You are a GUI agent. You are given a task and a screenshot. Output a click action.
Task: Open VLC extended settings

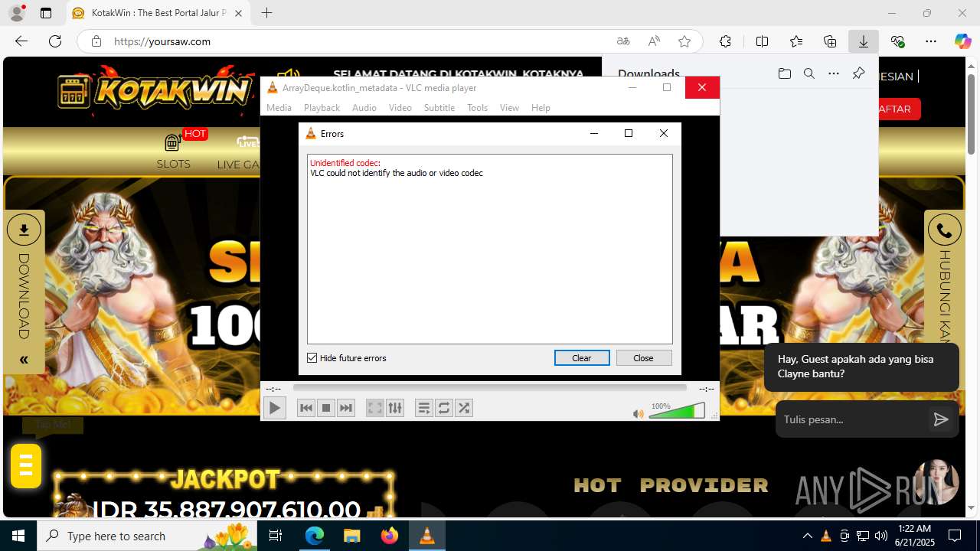click(395, 408)
